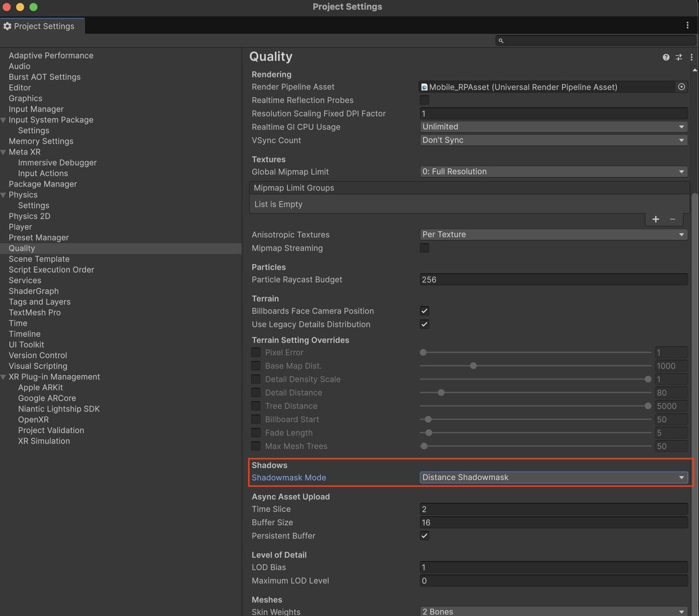
Task: Enable Mipmap Streaming checkbox
Action: click(425, 248)
